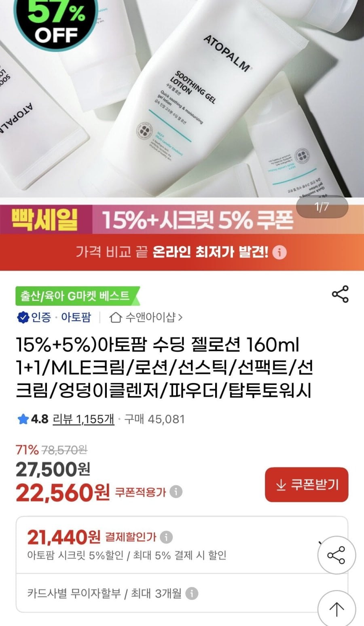The width and height of the screenshot is (364, 626).
Task: Tap the ATOPALM Soothing Gel Lotion product image
Action: (x=182, y=99)
